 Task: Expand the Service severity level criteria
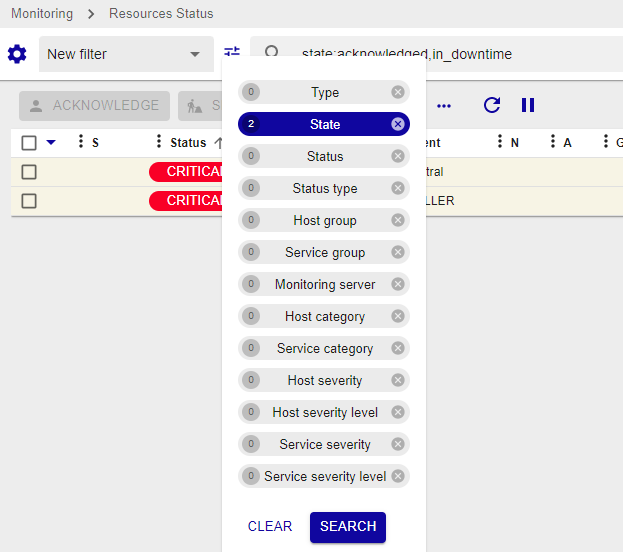(324, 476)
